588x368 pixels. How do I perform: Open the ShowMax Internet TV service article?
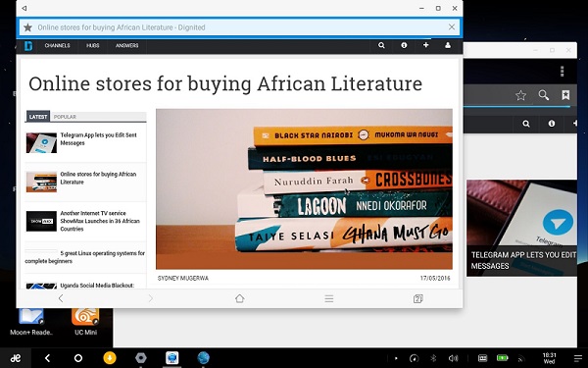(100, 221)
